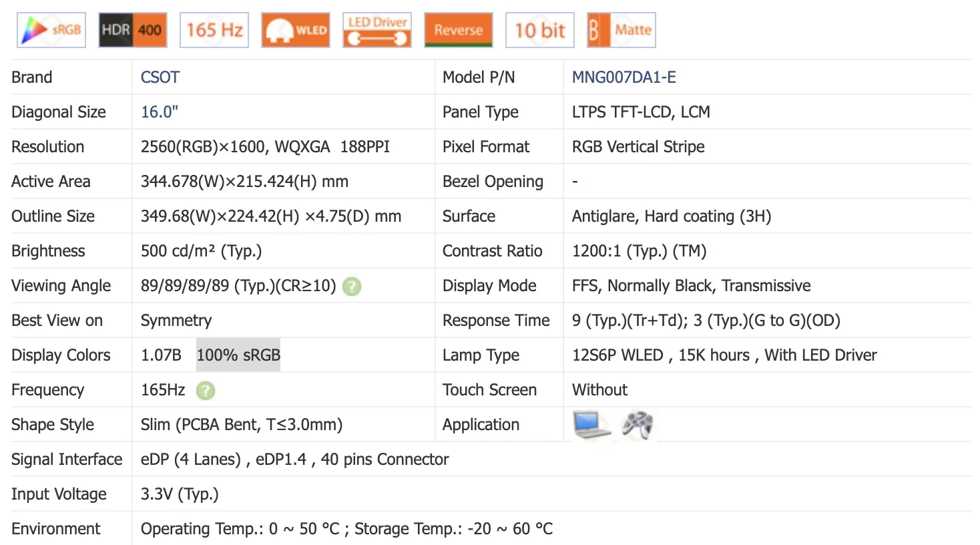The width and height of the screenshot is (980, 545).
Task: Click the Environment label
Action: click(x=56, y=529)
